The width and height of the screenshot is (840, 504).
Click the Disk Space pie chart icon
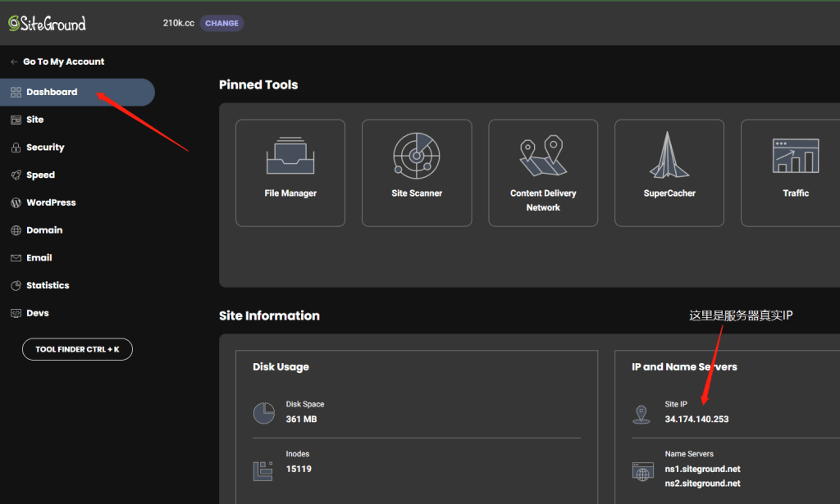[x=263, y=413]
